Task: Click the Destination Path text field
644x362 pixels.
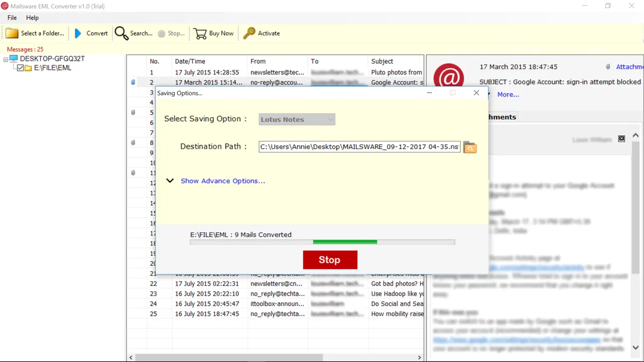Action: [x=359, y=147]
